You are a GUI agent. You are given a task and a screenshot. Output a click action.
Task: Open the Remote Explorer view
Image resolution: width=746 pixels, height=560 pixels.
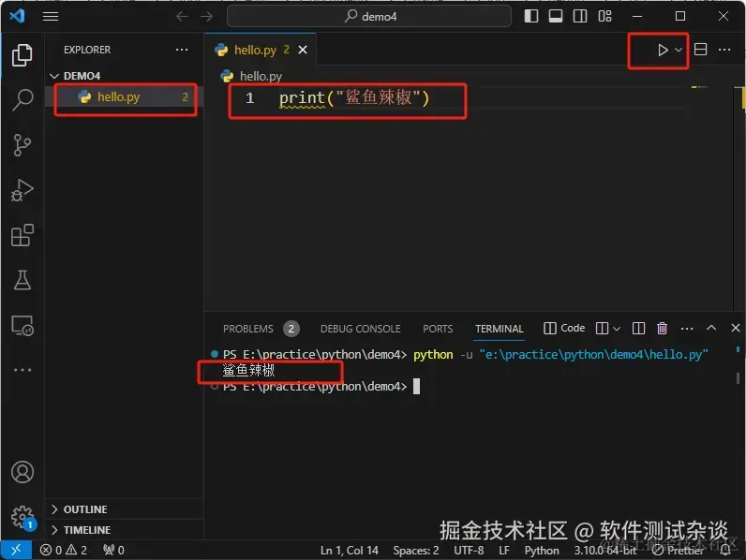click(x=22, y=326)
